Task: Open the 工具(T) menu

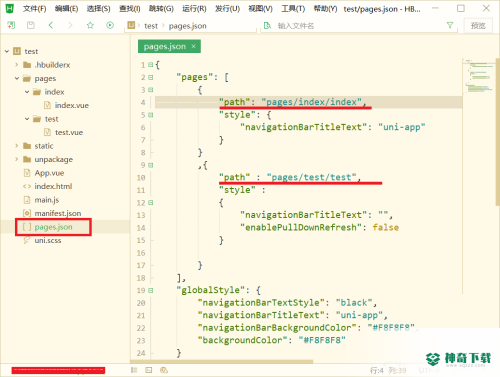Action: tap(293, 8)
